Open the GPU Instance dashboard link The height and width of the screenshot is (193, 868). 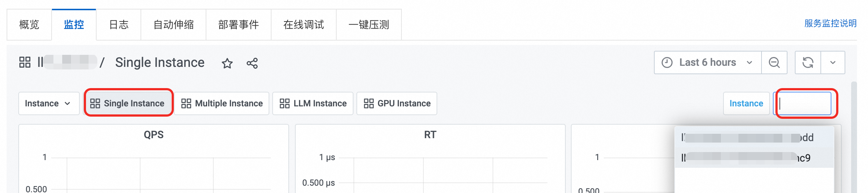click(397, 103)
